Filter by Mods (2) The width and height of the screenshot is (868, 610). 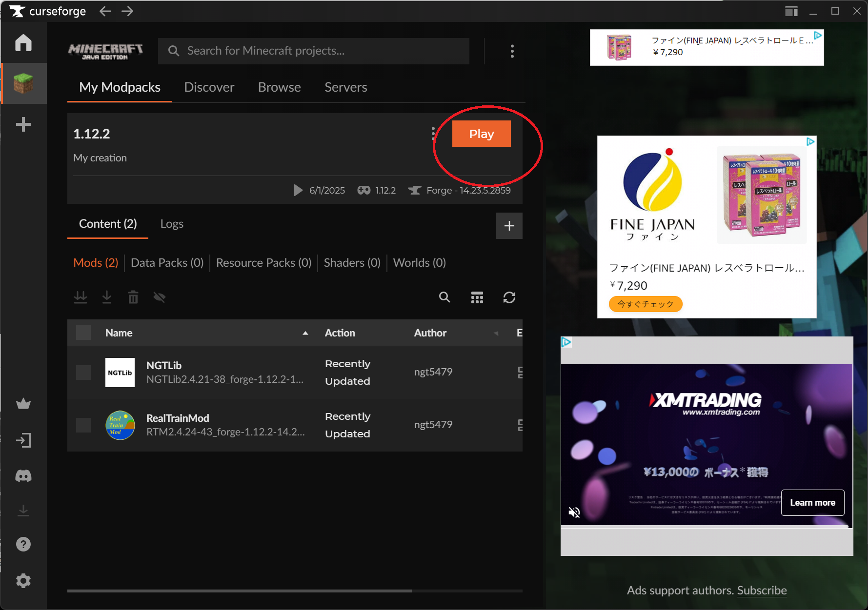coord(96,263)
